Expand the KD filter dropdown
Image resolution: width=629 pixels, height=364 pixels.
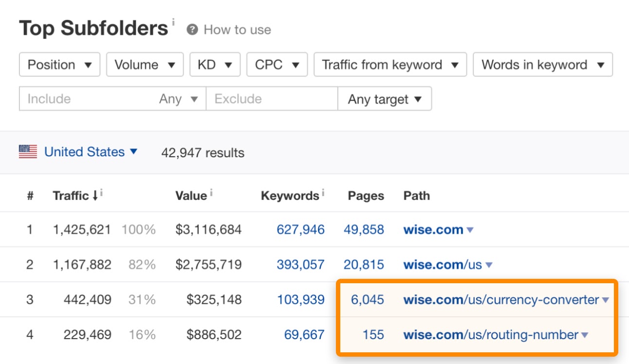215,65
